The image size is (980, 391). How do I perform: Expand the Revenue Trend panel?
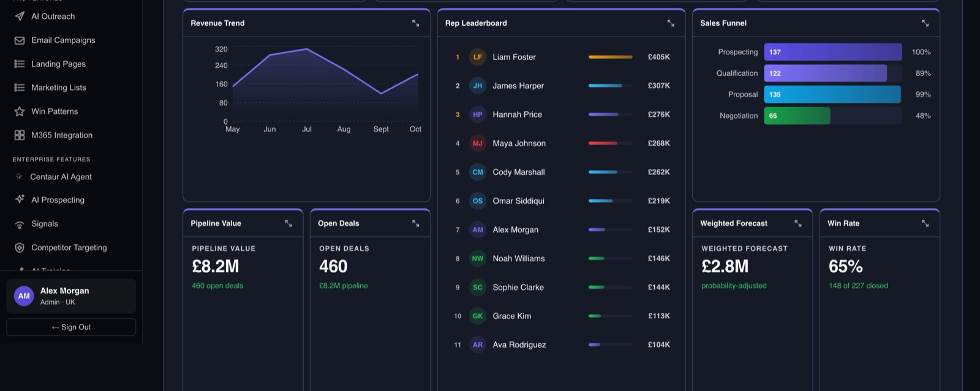pyautogui.click(x=416, y=23)
